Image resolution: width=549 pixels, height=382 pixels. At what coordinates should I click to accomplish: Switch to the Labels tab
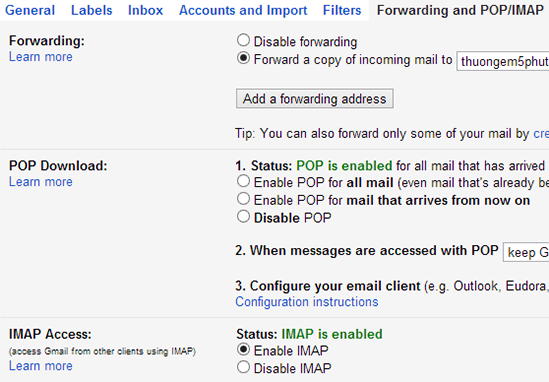coord(92,10)
